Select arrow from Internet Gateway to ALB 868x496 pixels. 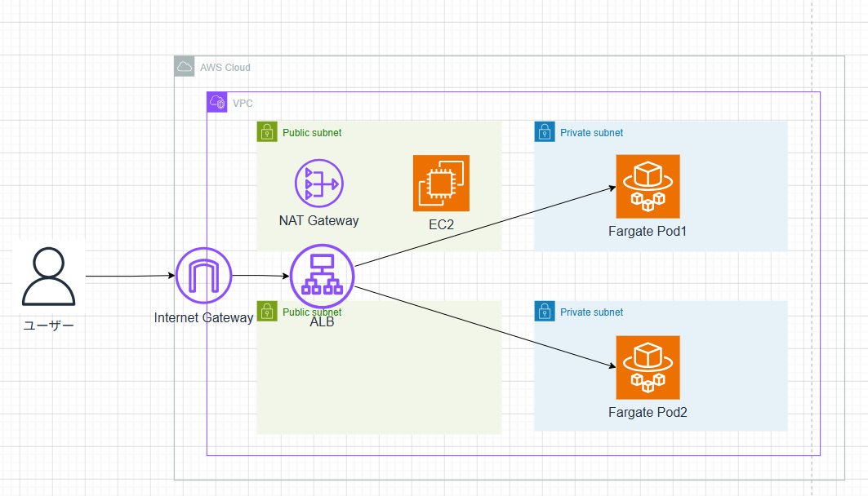[x=260, y=276]
